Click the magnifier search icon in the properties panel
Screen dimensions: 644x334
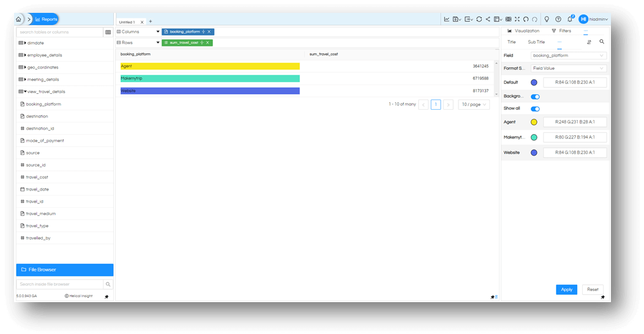(x=602, y=42)
